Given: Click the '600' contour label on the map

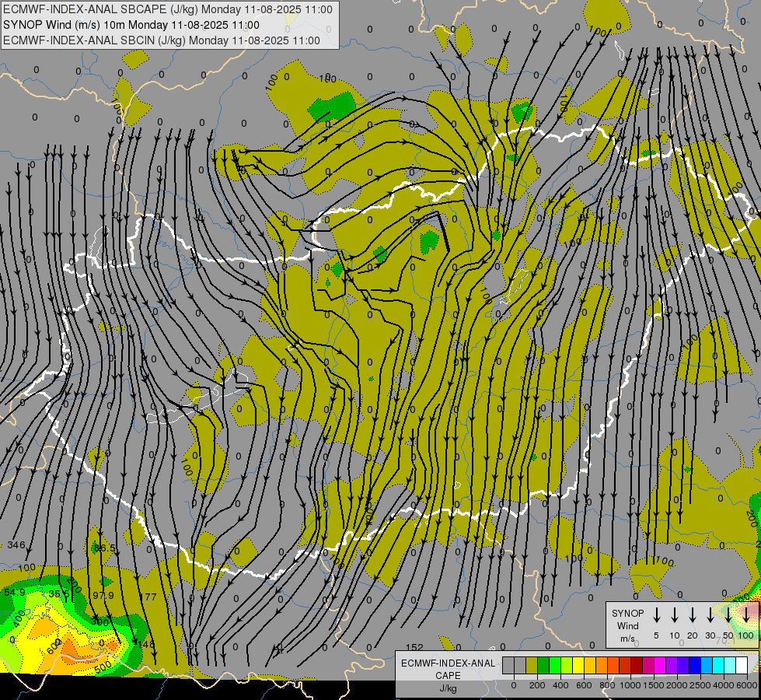Looking at the screenshot, I should pos(55,646).
